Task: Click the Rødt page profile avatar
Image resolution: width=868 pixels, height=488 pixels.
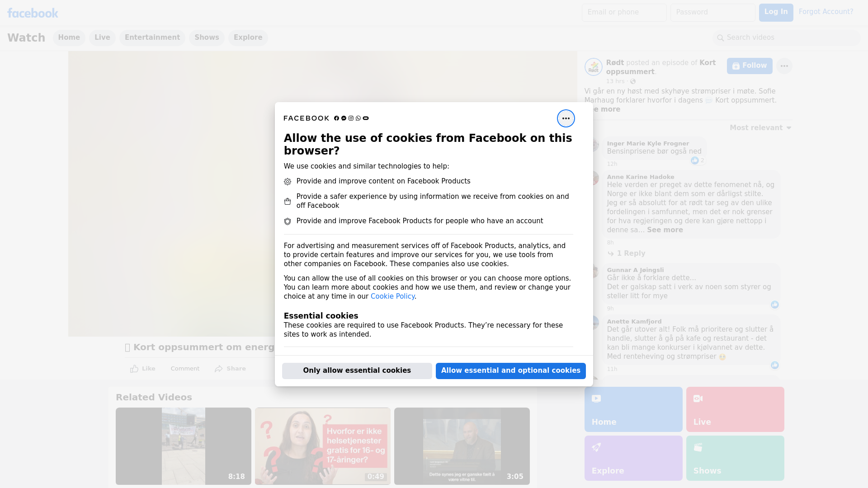Action: pyautogui.click(x=593, y=67)
